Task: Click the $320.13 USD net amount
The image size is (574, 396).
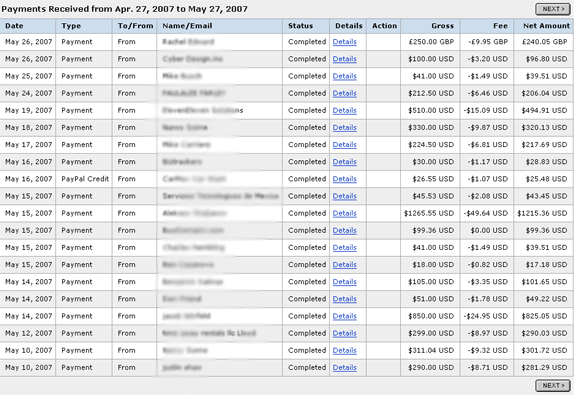Action: [x=545, y=128]
